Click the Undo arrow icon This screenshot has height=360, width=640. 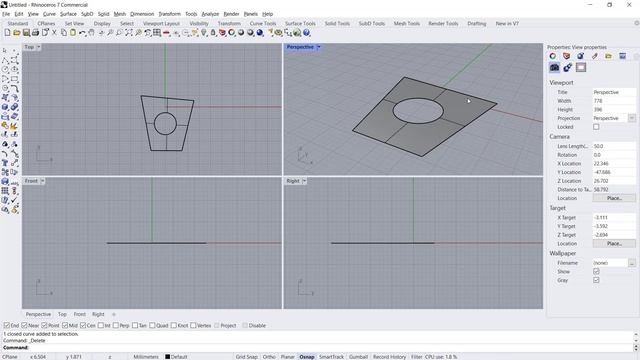[x=82, y=33]
